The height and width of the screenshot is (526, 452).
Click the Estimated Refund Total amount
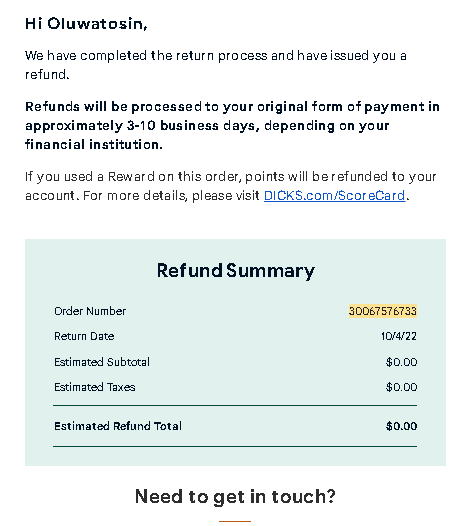(x=401, y=426)
